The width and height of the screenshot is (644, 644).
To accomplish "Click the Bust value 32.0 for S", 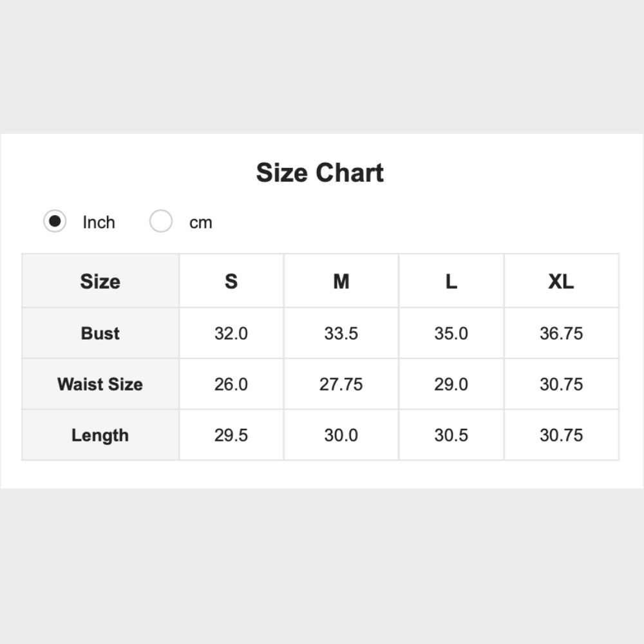I will 231,333.
